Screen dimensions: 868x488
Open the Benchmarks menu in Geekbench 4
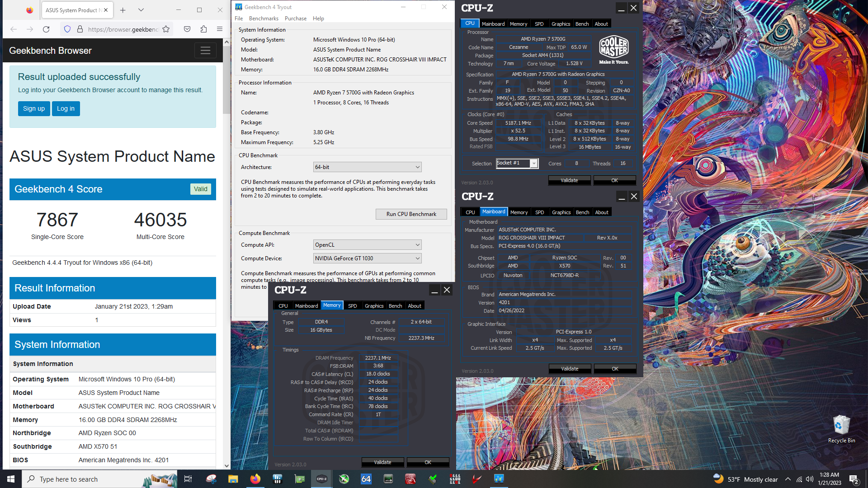264,19
